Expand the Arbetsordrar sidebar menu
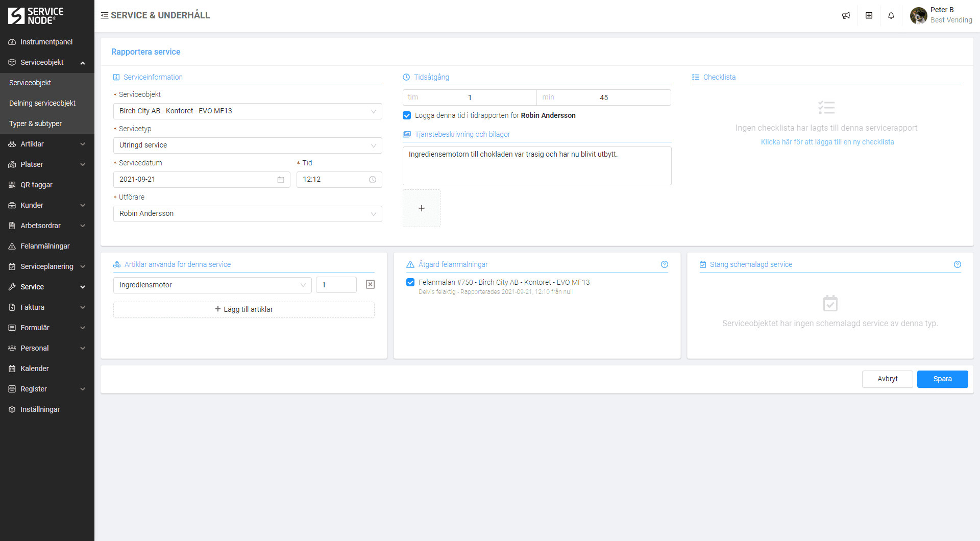Screen dimensions: 980x541 click(47, 226)
